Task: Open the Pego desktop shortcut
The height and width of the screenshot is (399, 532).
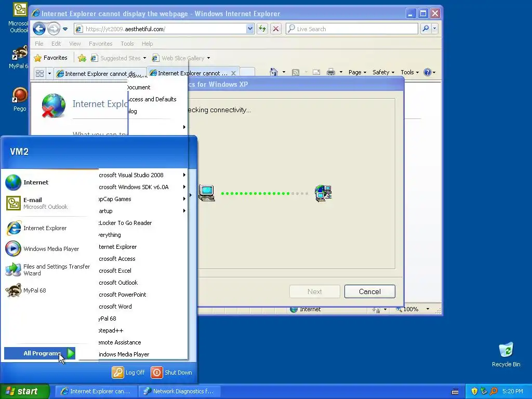Action: 20,99
